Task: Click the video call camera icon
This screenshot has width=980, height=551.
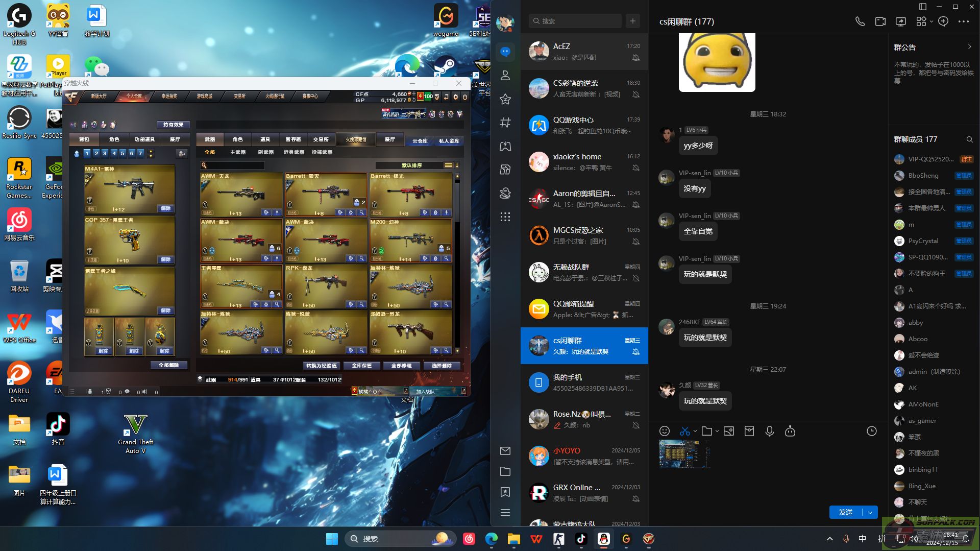Action: (x=880, y=21)
